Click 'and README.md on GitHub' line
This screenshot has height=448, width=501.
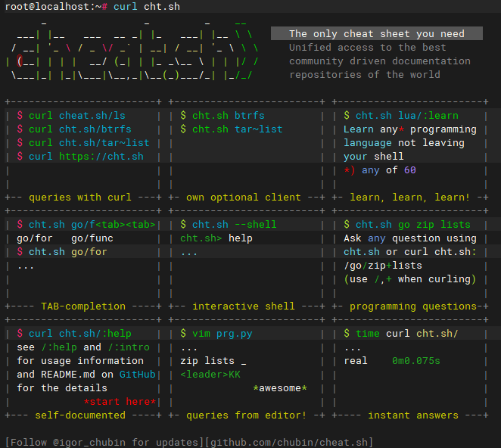(86, 374)
